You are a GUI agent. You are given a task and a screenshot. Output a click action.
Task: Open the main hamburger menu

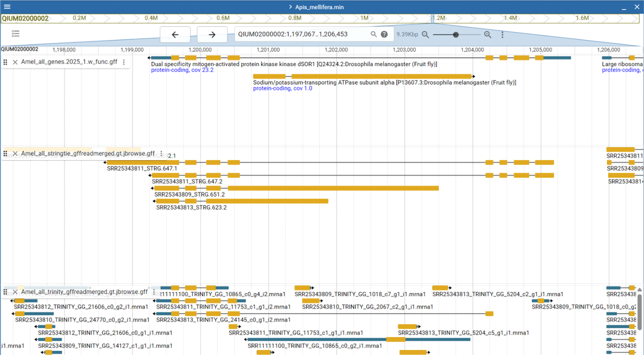(x=7, y=7)
